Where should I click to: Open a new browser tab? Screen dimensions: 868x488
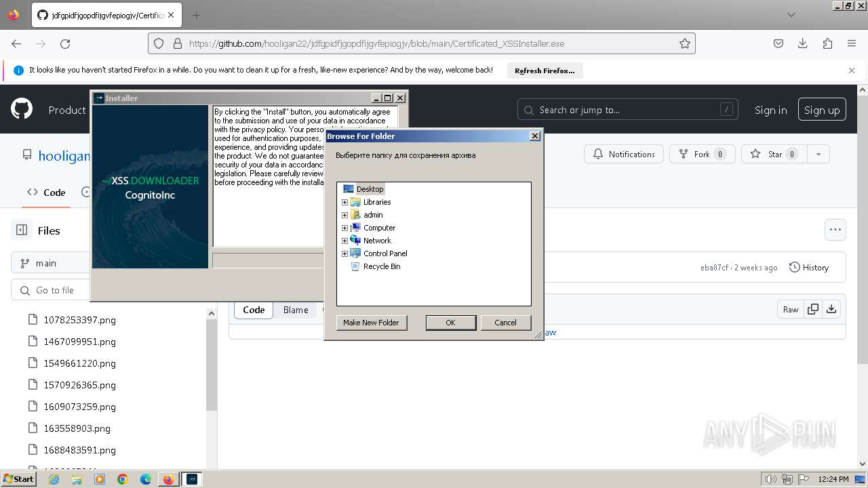coord(196,15)
